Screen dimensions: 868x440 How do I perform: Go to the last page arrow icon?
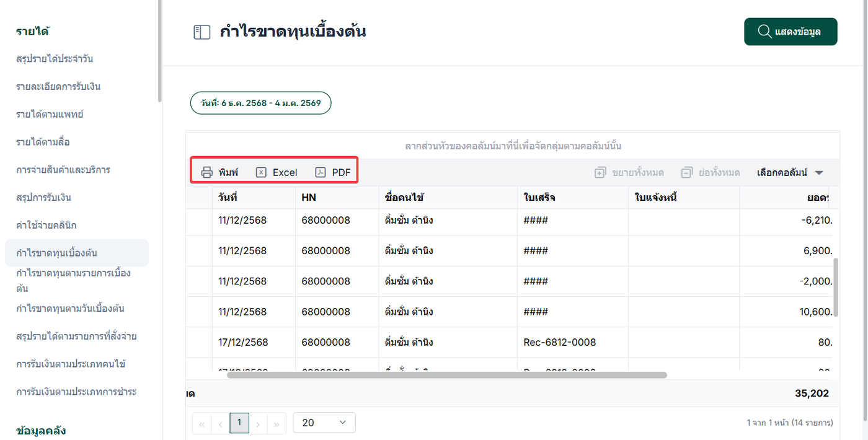point(277,425)
